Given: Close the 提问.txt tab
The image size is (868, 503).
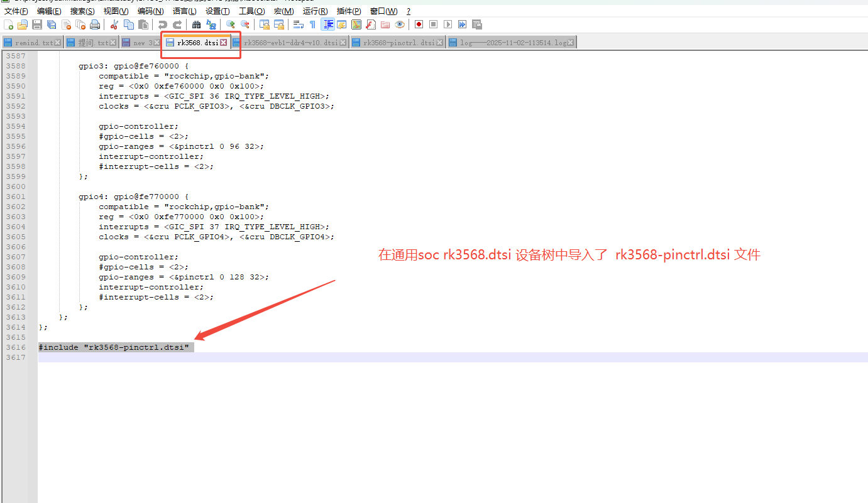Looking at the screenshot, I should pos(113,43).
